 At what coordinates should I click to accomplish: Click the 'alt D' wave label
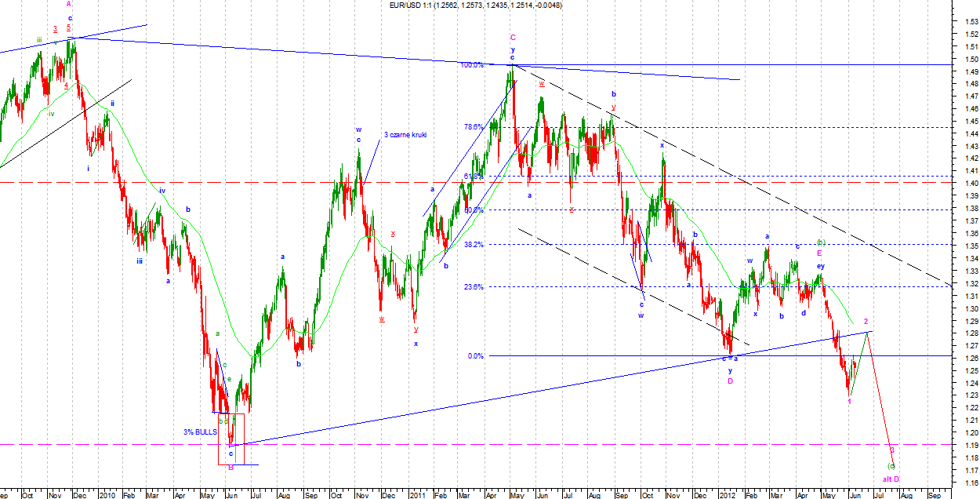[891, 479]
